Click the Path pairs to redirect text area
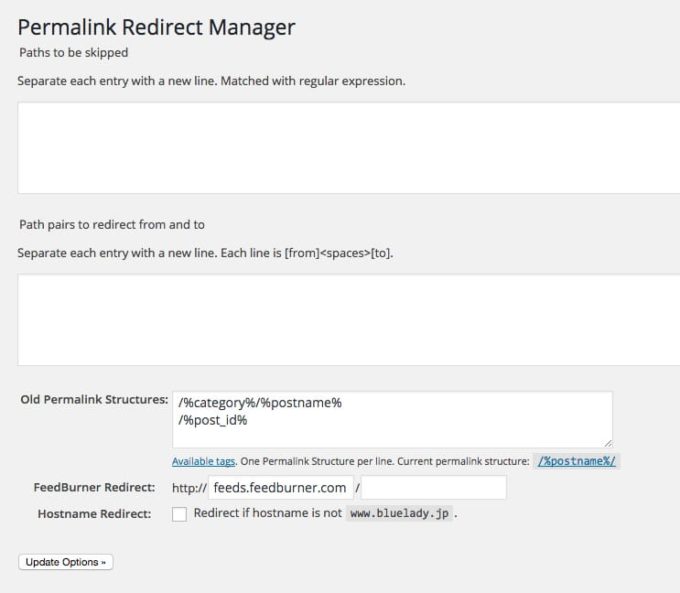Screen dimensions: 680x593 coord(348,319)
